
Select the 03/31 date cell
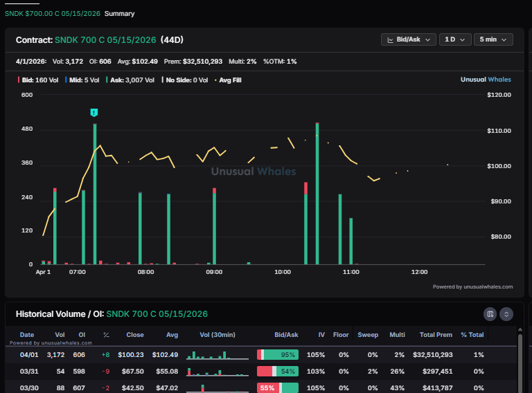coord(29,372)
